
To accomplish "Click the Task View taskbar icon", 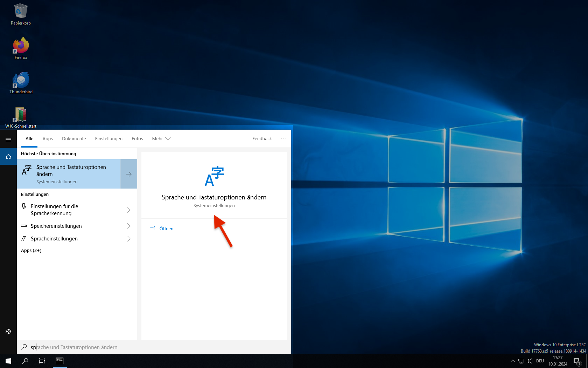I will coord(42,361).
